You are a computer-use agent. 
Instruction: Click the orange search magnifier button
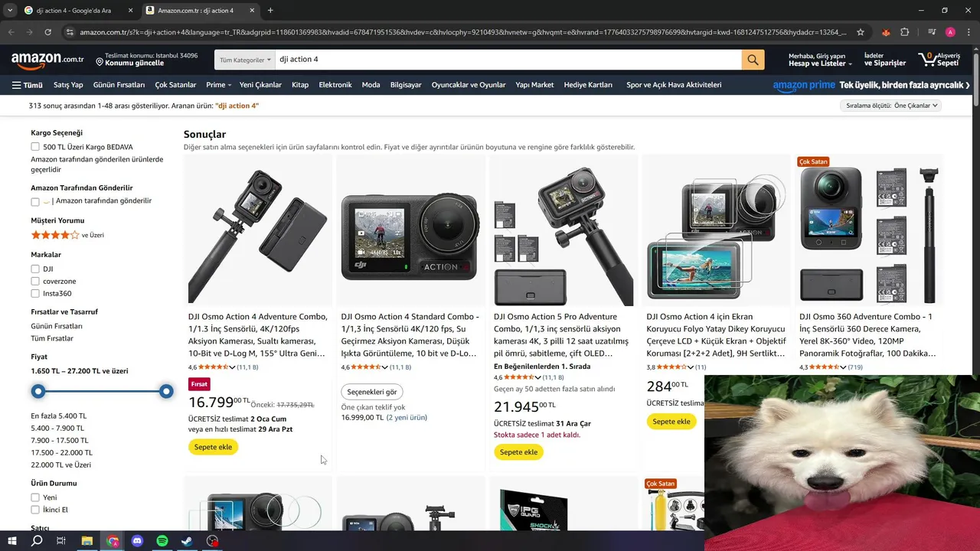pyautogui.click(x=753, y=60)
